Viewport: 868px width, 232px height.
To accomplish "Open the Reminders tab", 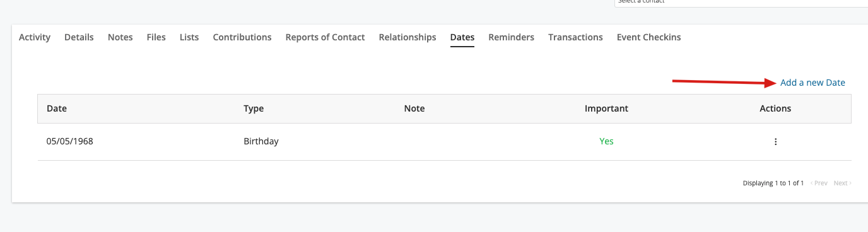I will point(511,37).
